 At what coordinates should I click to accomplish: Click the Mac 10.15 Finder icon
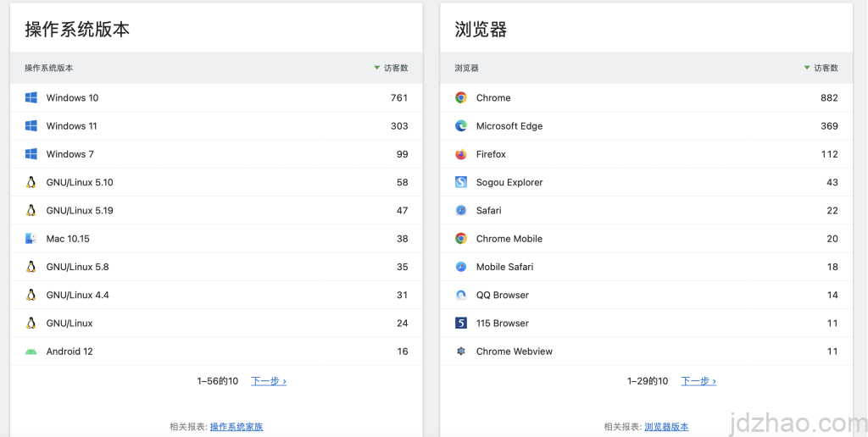pyautogui.click(x=31, y=239)
